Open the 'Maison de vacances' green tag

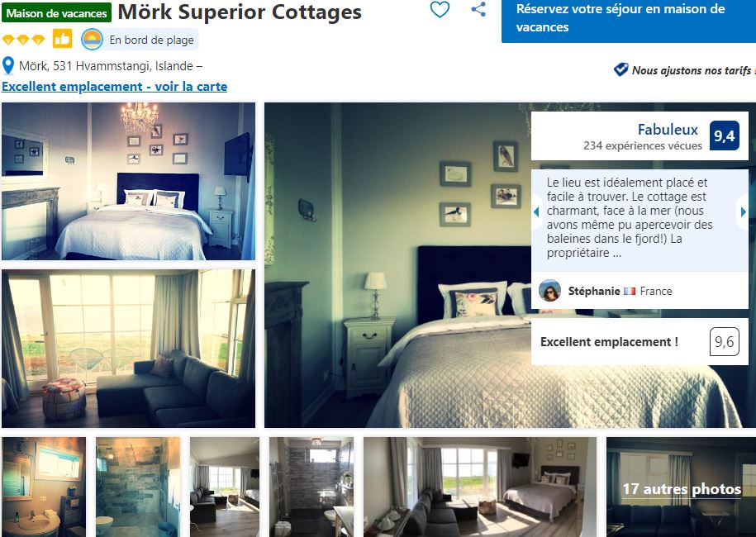pos(56,13)
